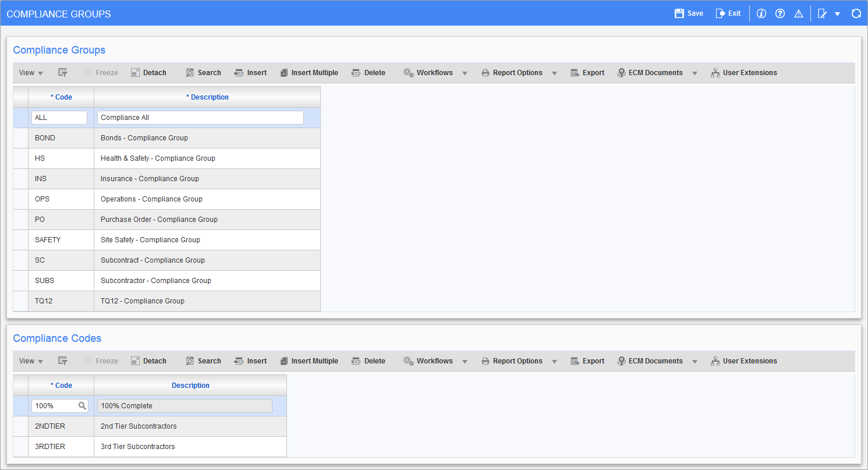Open ECM Documents dropdown arrow in Compliance Groups
The width and height of the screenshot is (868, 470).
695,73
